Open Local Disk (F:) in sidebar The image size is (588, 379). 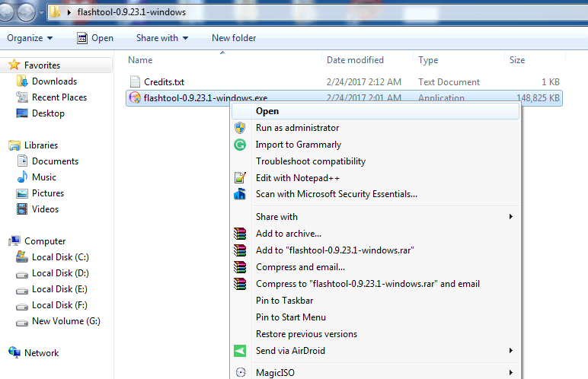(59, 305)
